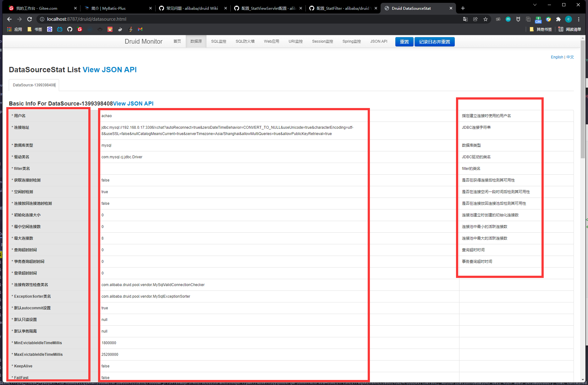Open the Chrome three-dot menu

coord(579,19)
